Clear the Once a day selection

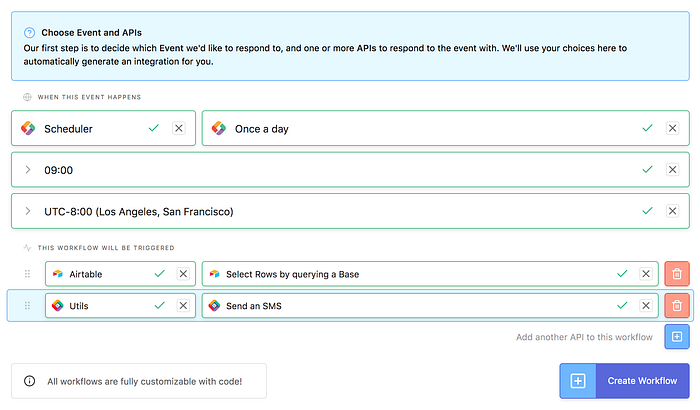tap(672, 128)
